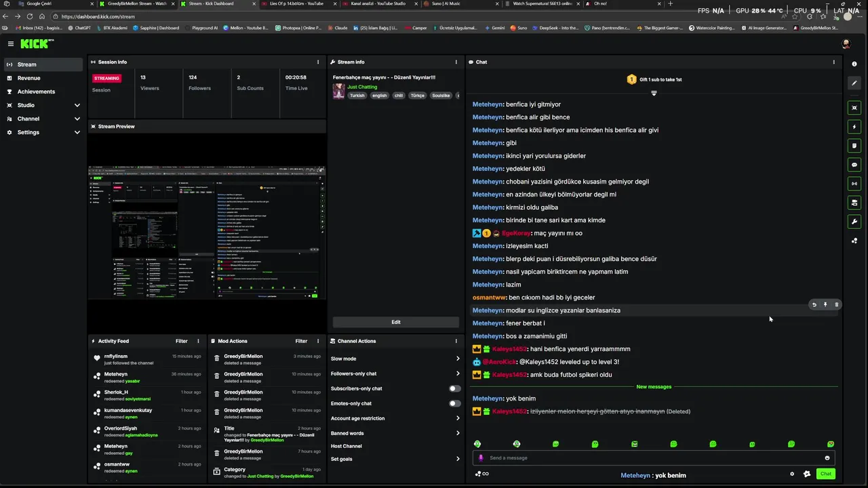Open the emote picker in message box
The height and width of the screenshot is (488, 868).
tap(827, 458)
